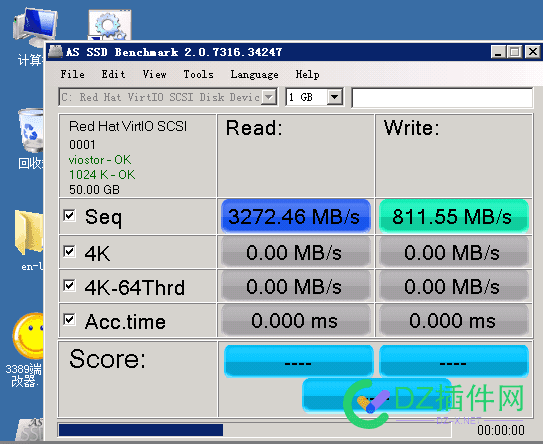The height and width of the screenshot is (444, 543).
Task: Click the viostor - OK driver text
Action: pos(100,160)
